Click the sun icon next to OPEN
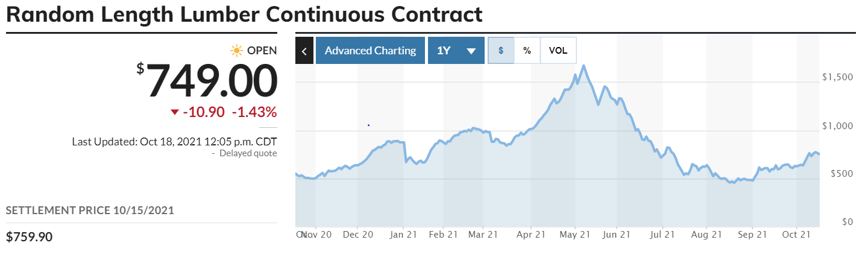 click(236, 51)
